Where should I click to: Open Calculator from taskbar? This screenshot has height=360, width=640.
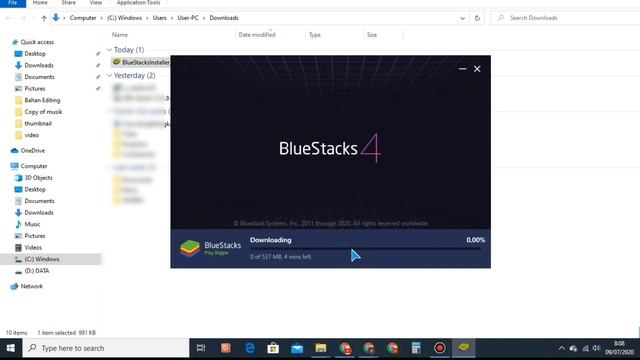tap(416, 348)
